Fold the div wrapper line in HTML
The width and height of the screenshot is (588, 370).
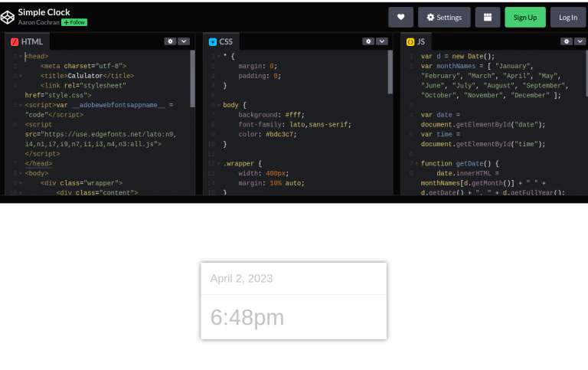(x=21, y=184)
